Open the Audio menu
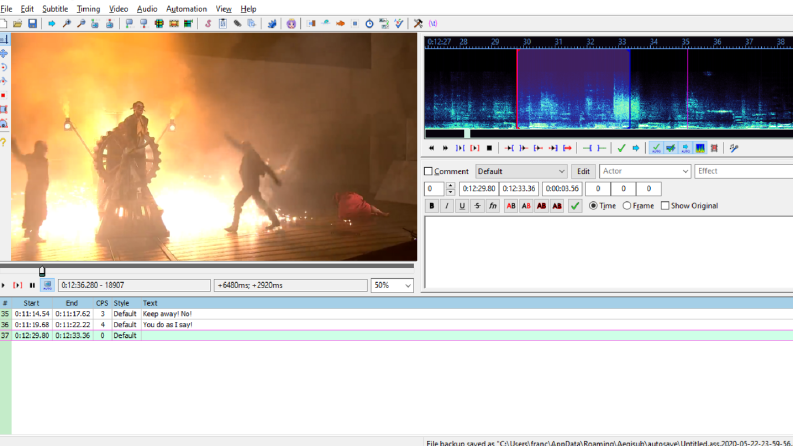 (147, 9)
